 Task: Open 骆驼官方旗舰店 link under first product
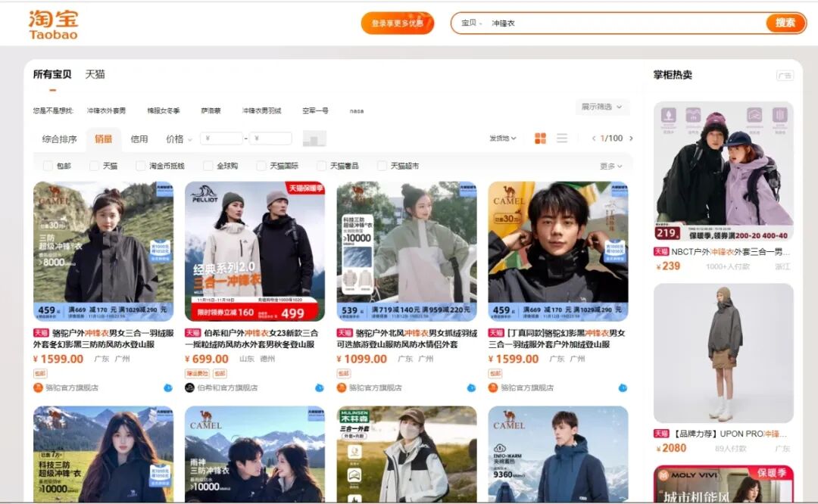tap(71, 387)
